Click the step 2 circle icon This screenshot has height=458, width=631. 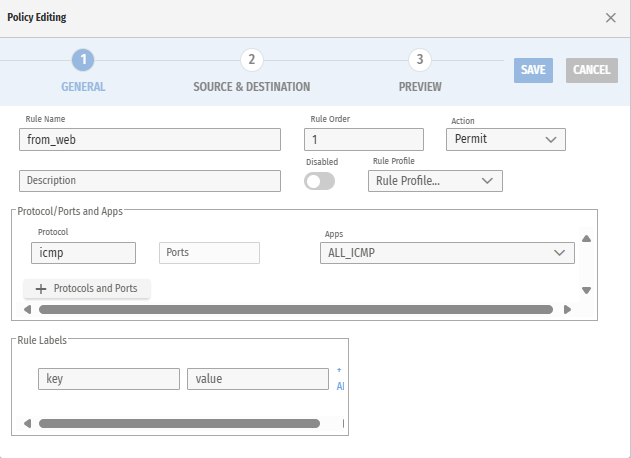(252, 60)
